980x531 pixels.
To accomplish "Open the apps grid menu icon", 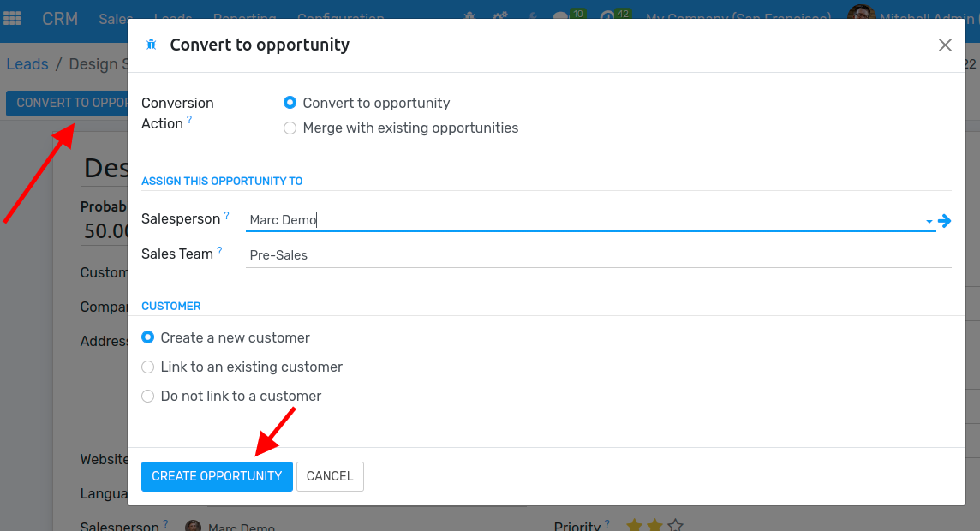I will (x=12, y=18).
